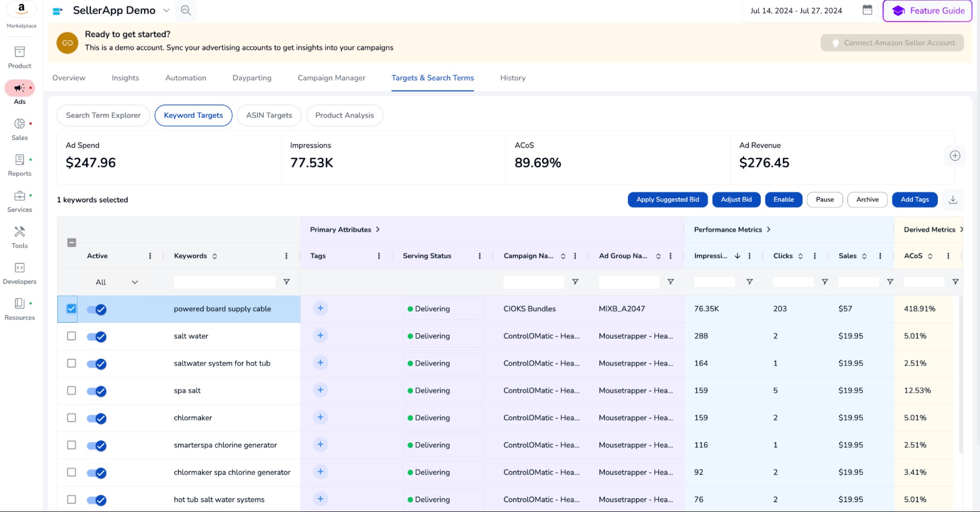Select the ASIN Targets tab
Image resolution: width=980 pixels, height=512 pixels.
point(269,115)
